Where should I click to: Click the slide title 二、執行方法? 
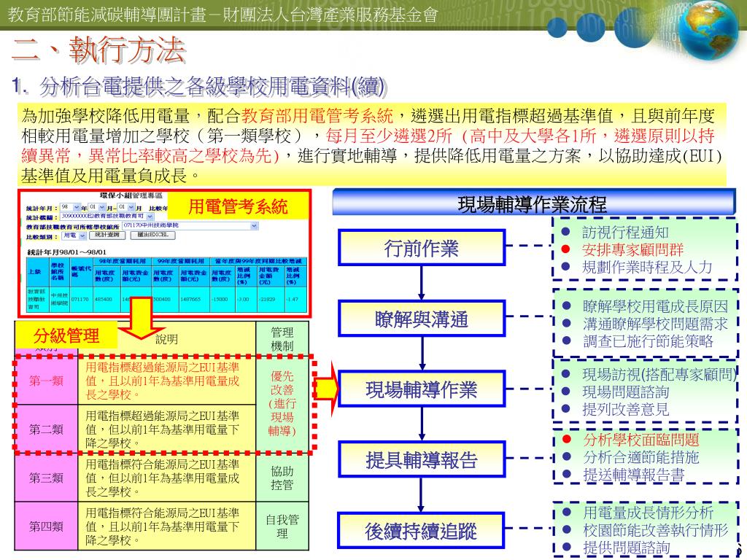tap(98, 50)
